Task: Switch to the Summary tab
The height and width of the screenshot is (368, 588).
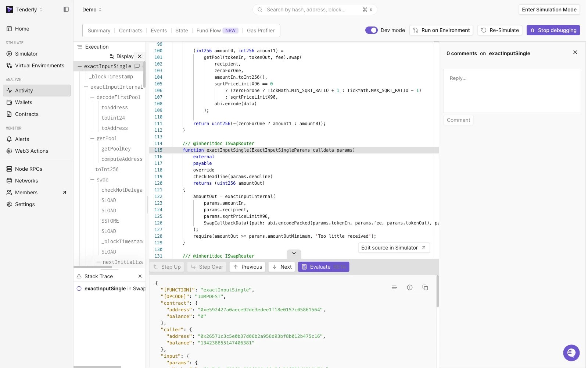Action: [x=99, y=31]
